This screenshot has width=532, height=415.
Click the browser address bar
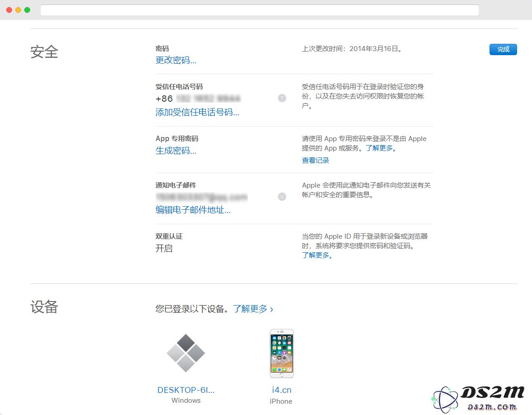[x=259, y=10]
